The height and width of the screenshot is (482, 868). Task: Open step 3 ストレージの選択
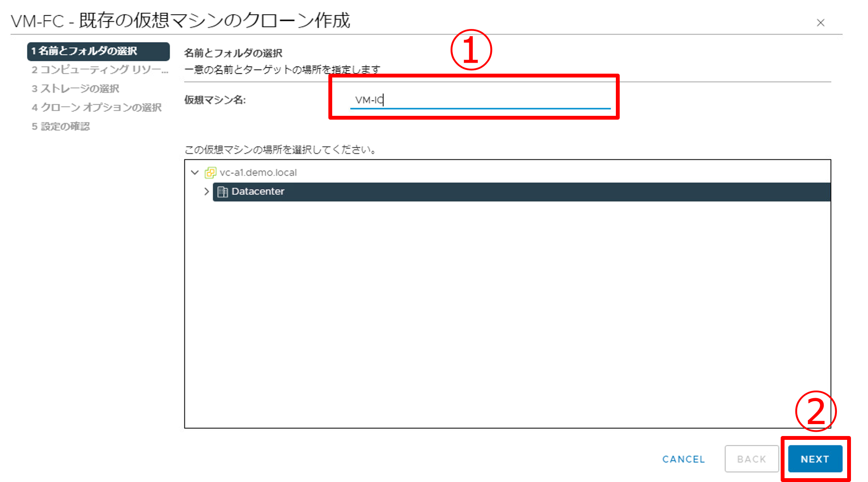[x=76, y=89]
